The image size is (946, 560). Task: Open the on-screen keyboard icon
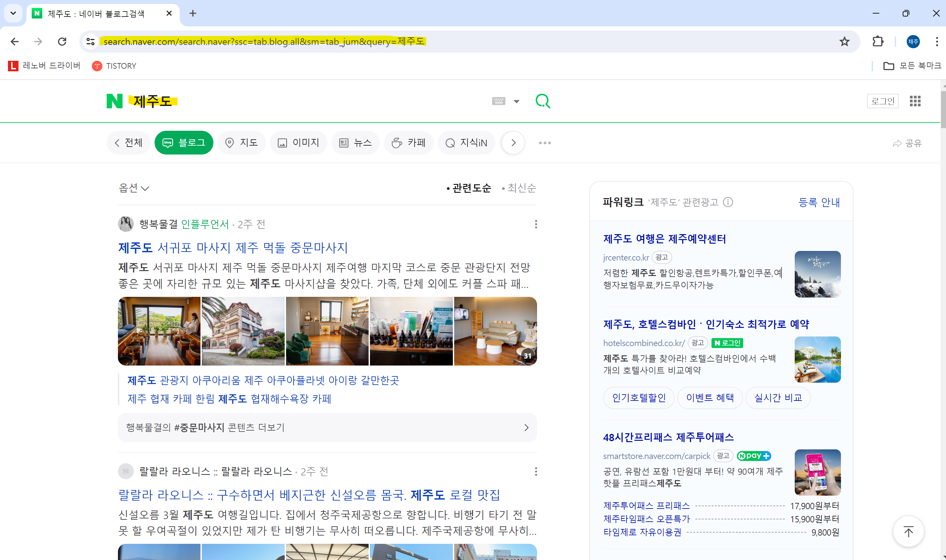[499, 101]
